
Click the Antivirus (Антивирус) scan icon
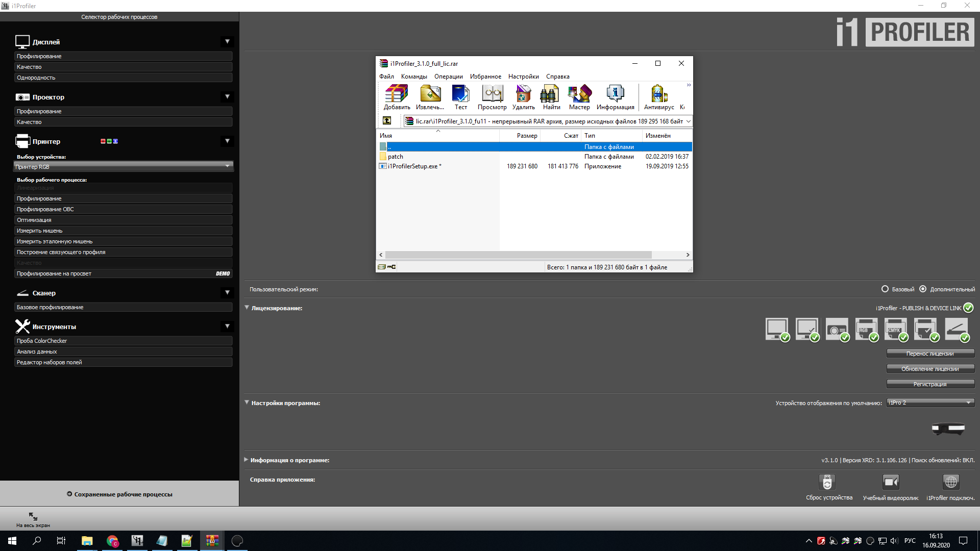(x=658, y=97)
